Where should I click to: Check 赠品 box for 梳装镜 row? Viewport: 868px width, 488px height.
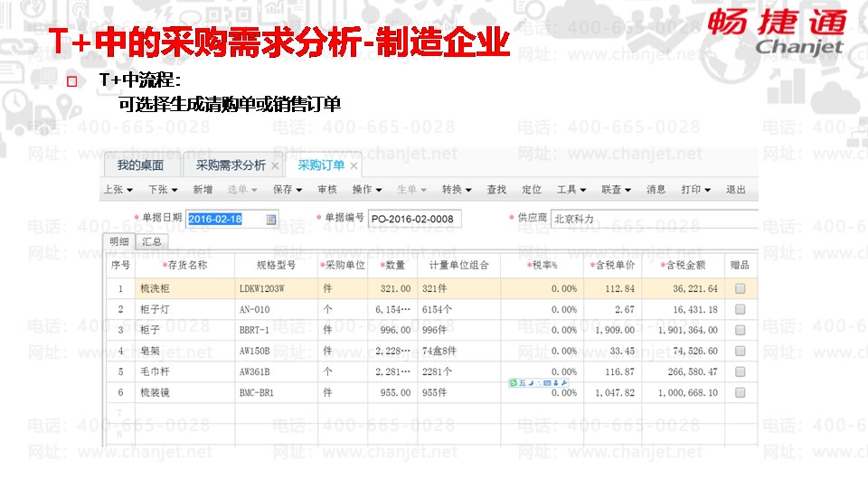741,392
